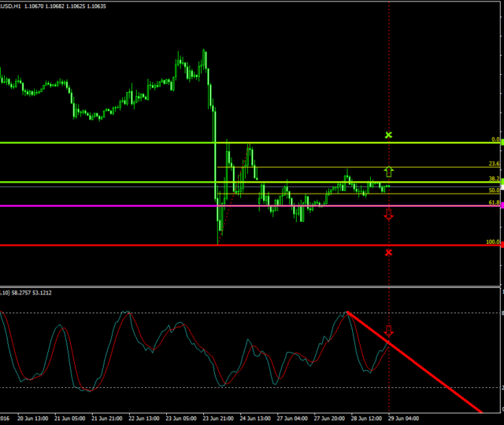Select red down arrow in stochastic window

click(388, 331)
